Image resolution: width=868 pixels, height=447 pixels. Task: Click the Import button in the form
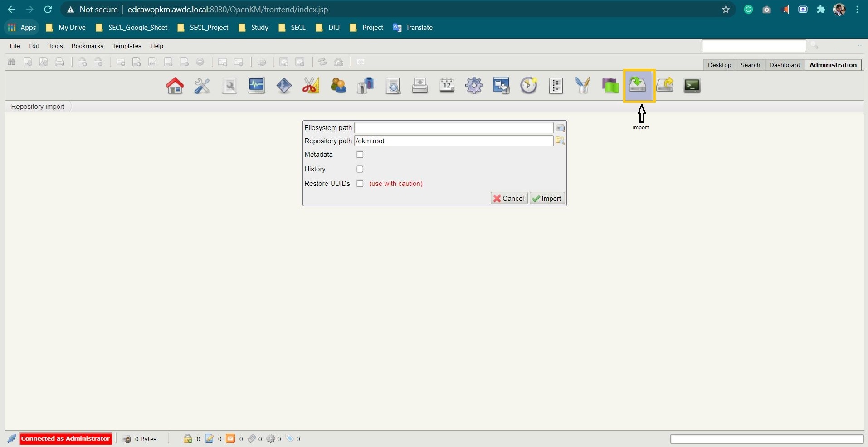pos(547,199)
